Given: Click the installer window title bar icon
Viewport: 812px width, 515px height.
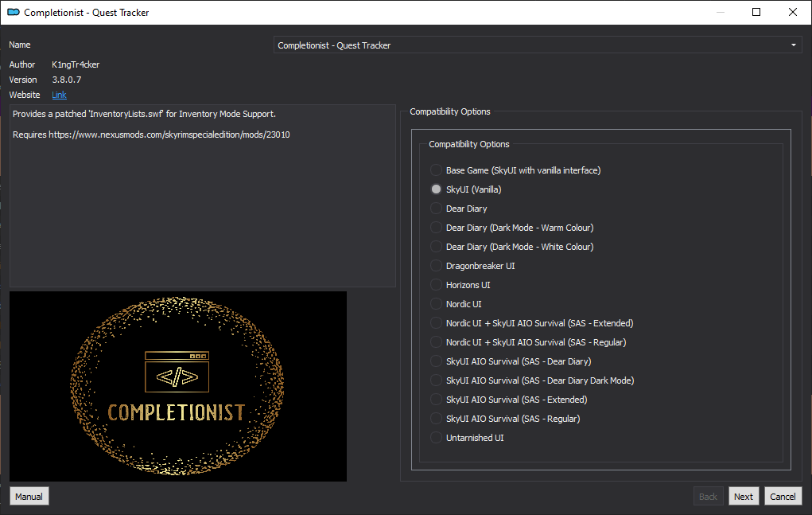Looking at the screenshot, I should 14,13.
